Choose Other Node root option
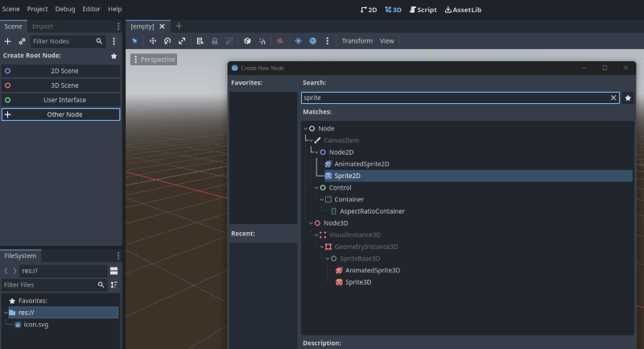This screenshot has width=644, height=349. [x=61, y=114]
